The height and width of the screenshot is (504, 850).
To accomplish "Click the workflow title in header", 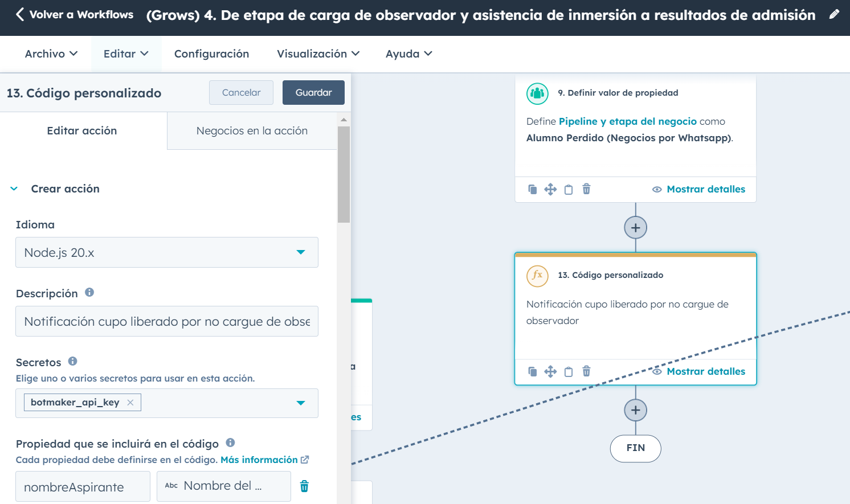I will (x=481, y=15).
